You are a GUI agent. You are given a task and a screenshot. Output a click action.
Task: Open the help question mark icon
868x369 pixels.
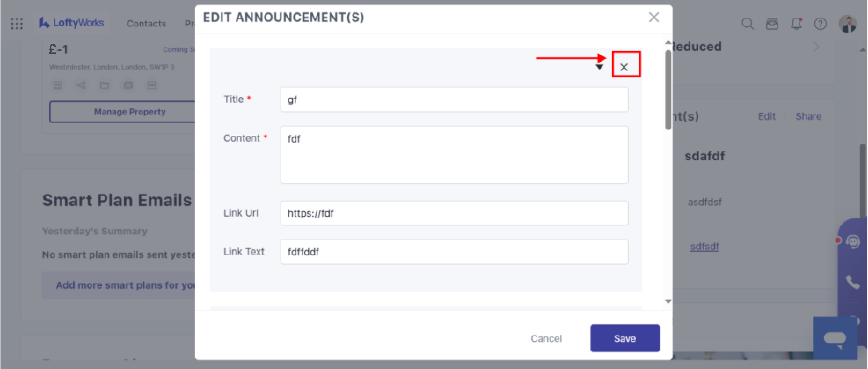click(x=820, y=24)
